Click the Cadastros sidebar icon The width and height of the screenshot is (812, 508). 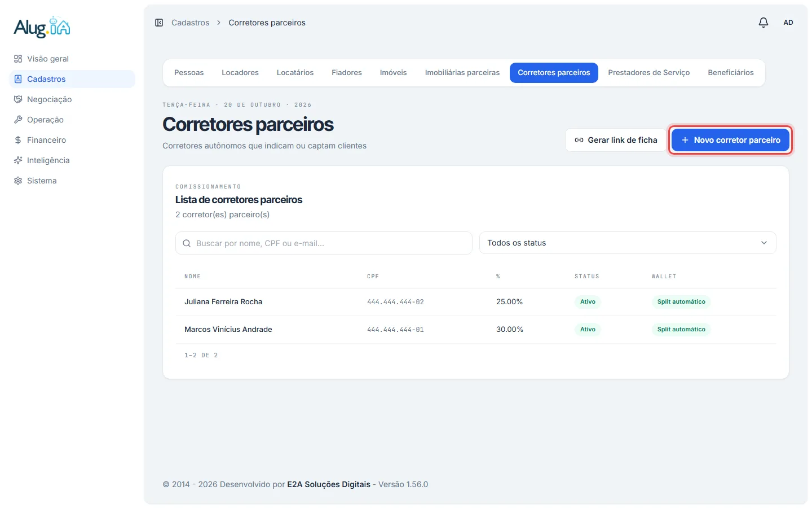tap(18, 79)
